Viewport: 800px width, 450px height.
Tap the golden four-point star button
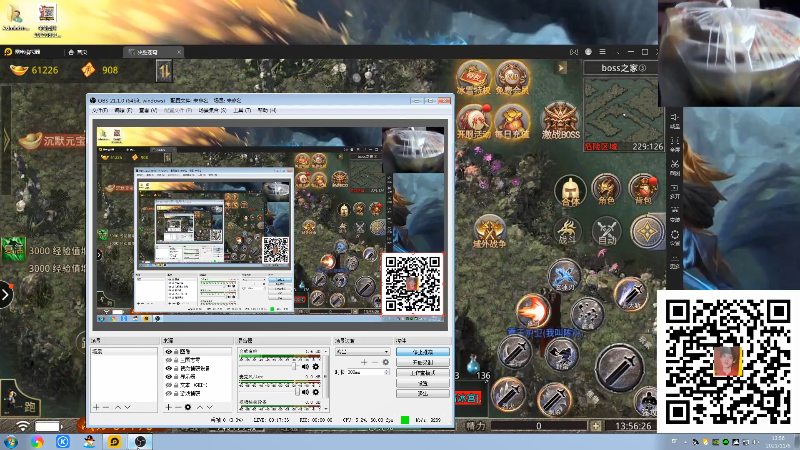coord(647,232)
